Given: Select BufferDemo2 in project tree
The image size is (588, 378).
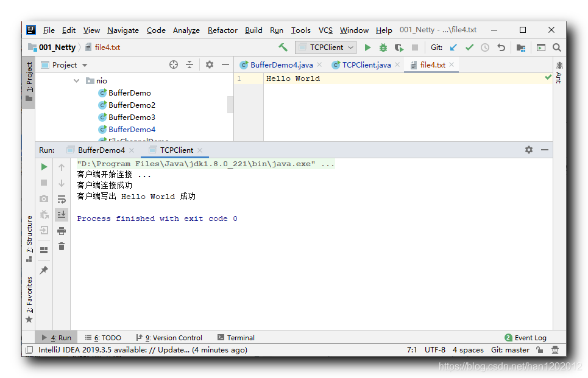Looking at the screenshot, I should click(x=132, y=105).
